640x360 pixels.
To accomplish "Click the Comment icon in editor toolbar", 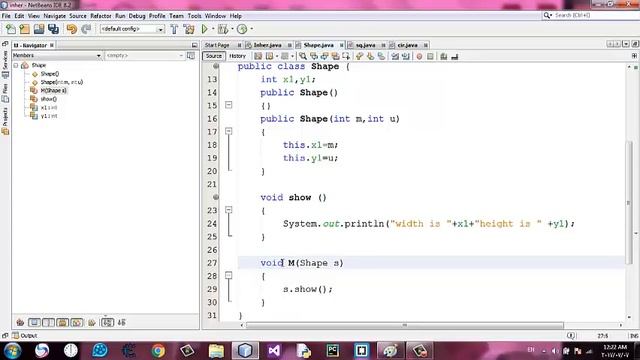I will [444, 56].
